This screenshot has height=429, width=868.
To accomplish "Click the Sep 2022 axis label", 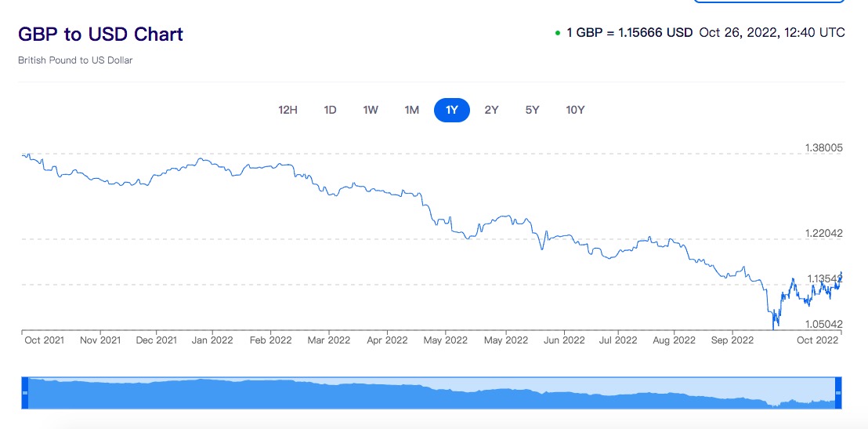I will point(731,340).
